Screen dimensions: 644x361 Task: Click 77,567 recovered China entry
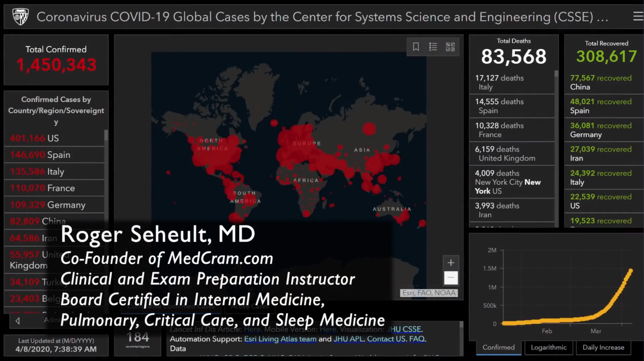(604, 83)
